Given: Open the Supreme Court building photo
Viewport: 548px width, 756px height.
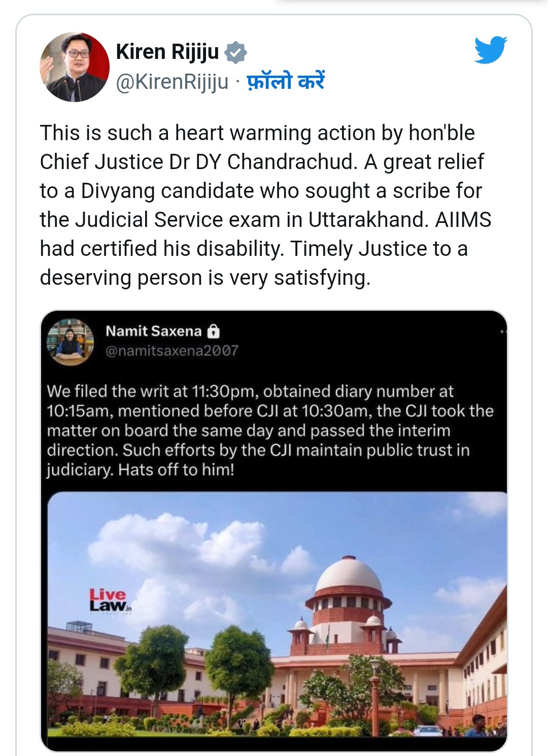Looking at the screenshot, I should 277,614.
